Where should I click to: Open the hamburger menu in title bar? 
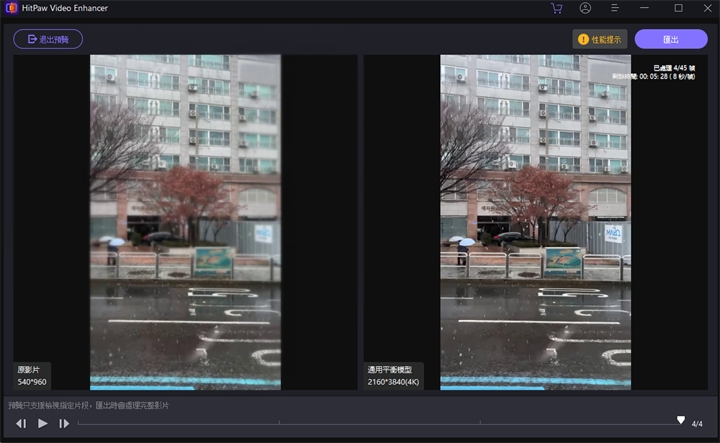[x=616, y=8]
